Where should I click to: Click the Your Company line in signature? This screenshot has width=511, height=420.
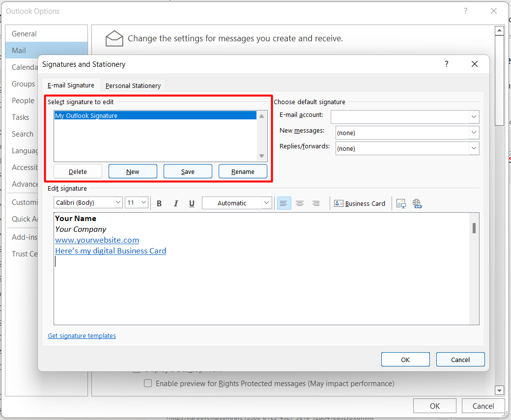click(81, 229)
